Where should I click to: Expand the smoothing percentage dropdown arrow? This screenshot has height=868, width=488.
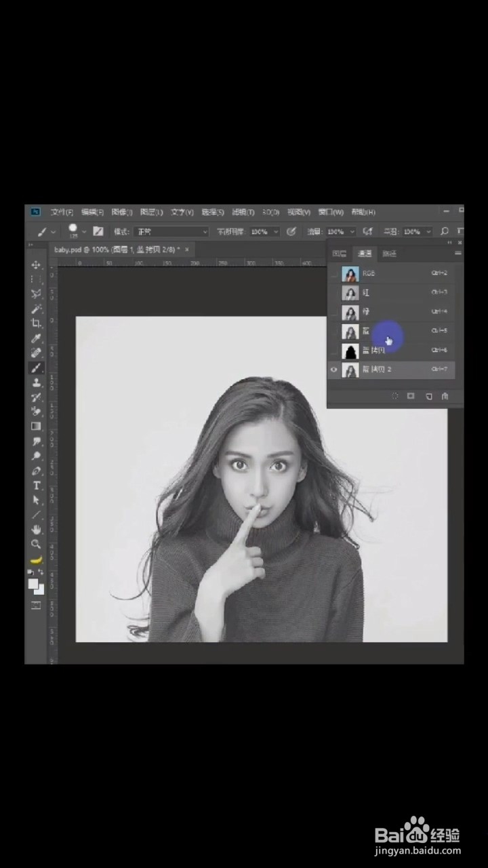[x=429, y=232]
